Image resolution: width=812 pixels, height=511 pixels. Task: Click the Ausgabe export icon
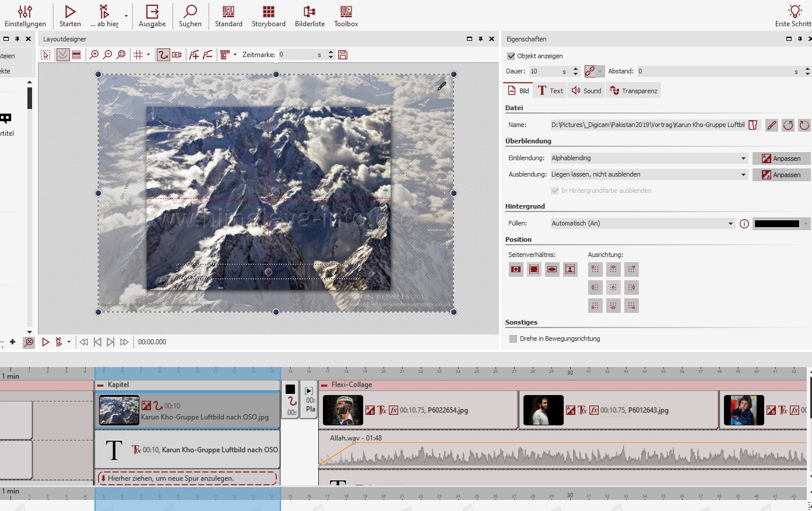[x=152, y=16]
